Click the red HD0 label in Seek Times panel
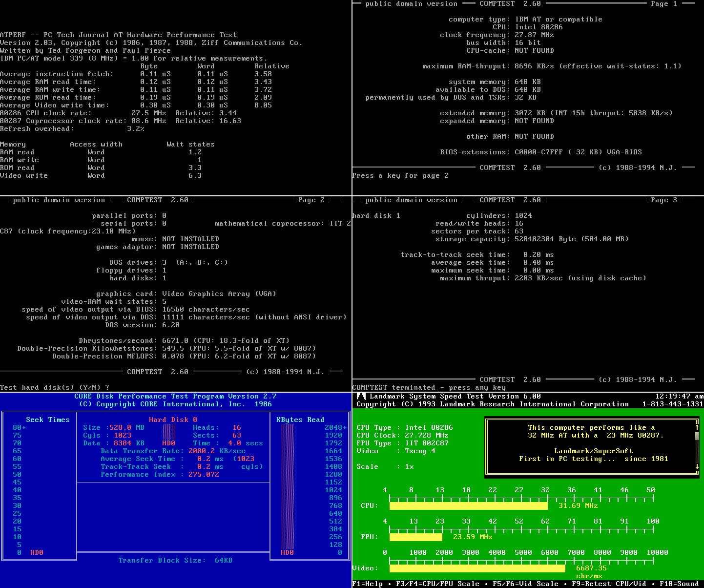704x588 pixels. coord(37,552)
